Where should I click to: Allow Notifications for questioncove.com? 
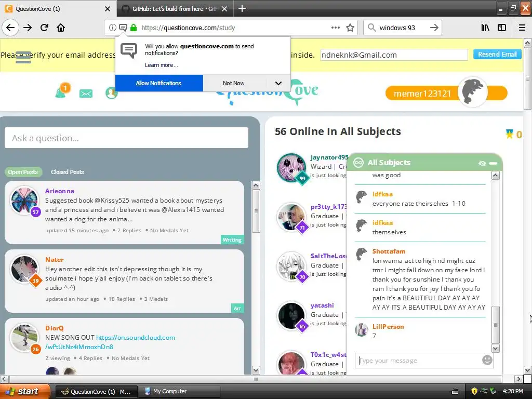coord(159,83)
